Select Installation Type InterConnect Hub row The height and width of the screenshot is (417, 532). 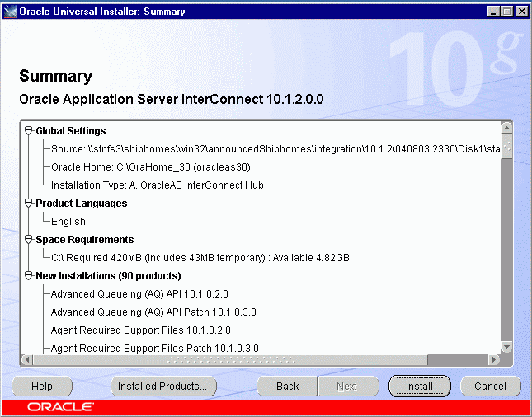tap(157, 185)
